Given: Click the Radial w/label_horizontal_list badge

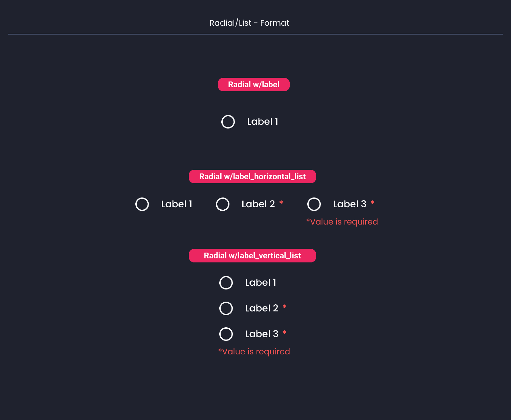Looking at the screenshot, I should coord(252,176).
